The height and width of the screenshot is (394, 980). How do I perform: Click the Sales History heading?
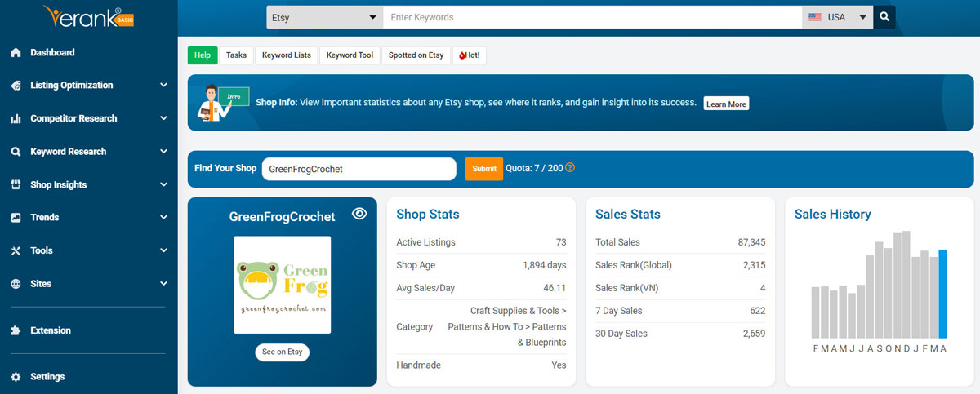(x=833, y=214)
